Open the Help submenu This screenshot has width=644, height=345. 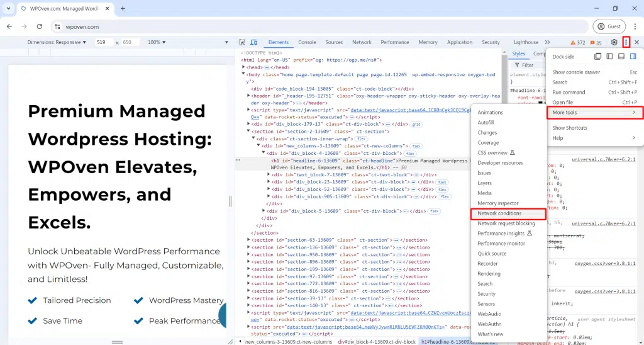click(595, 138)
